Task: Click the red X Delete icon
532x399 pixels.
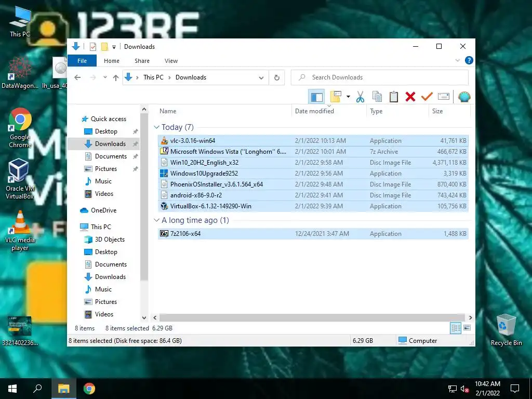Action: click(410, 97)
